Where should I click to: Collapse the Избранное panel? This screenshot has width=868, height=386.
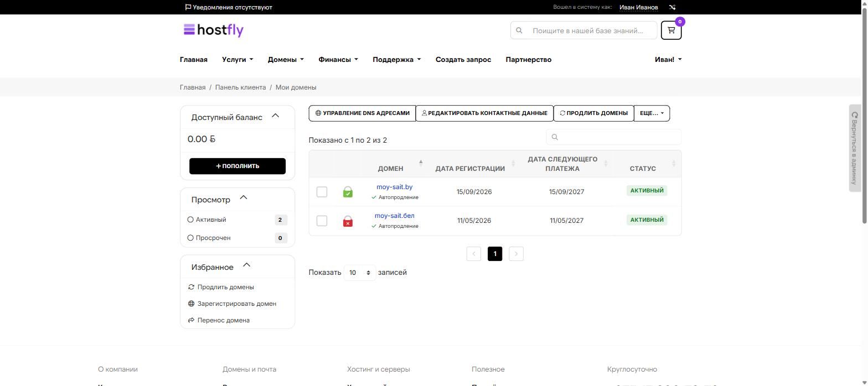pos(247,265)
